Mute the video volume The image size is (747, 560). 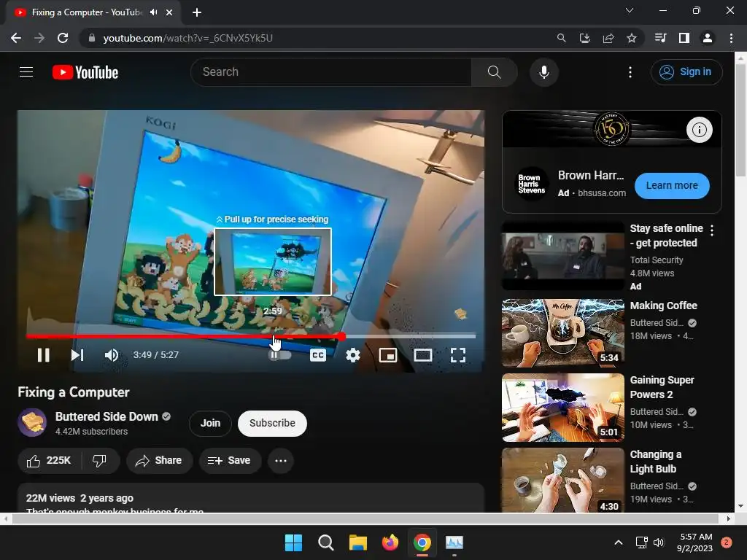pyautogui.click(x=112, y=355)
